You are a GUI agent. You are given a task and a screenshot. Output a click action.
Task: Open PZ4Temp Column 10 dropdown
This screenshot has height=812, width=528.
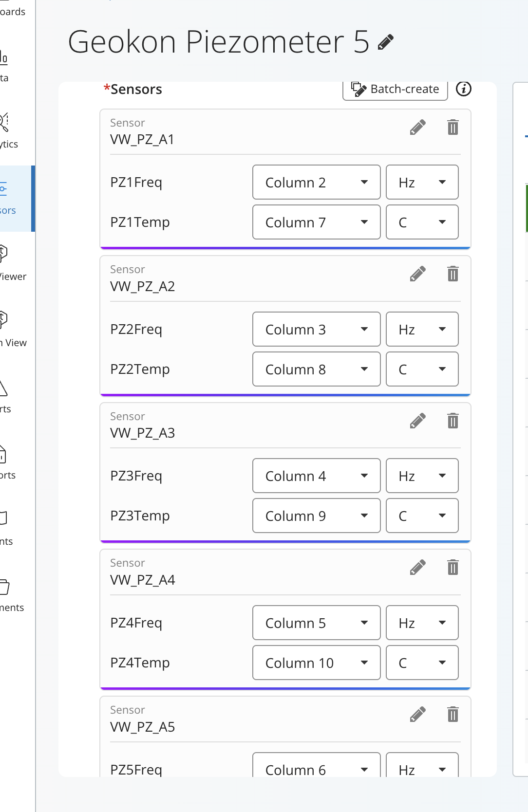click(x=317, y=663)
